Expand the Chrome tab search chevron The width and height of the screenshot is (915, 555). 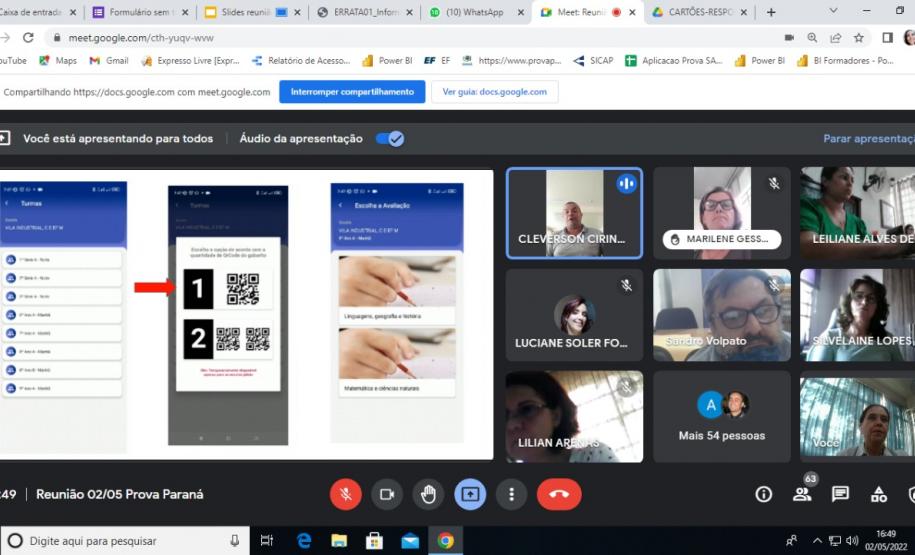[833, 11]
